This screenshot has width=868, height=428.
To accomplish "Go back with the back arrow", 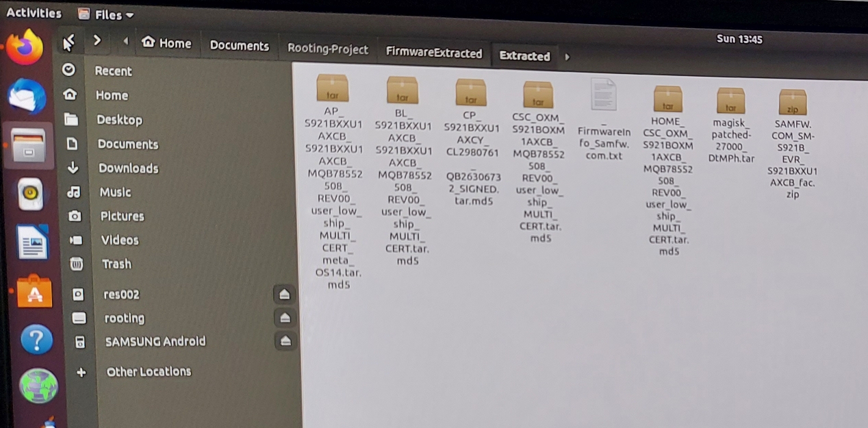I will pyautogui.click(x=69, y=42).
